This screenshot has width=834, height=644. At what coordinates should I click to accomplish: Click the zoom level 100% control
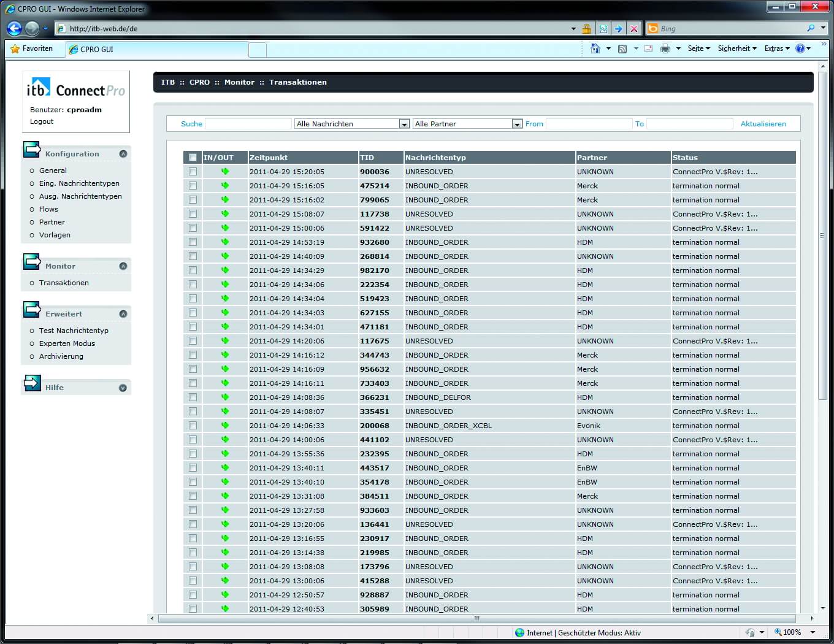tap(788, 632)
